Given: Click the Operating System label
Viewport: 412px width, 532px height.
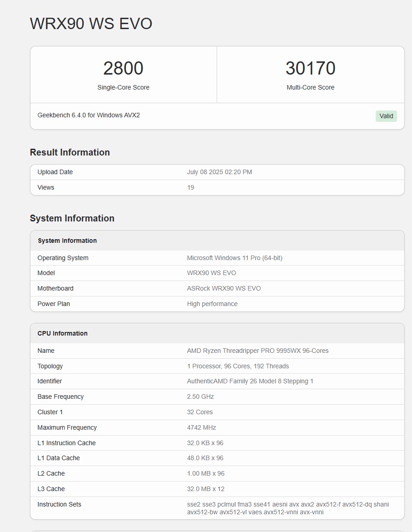Looking at the screenshot, I should pyautogui.click(x=63, y=258).
